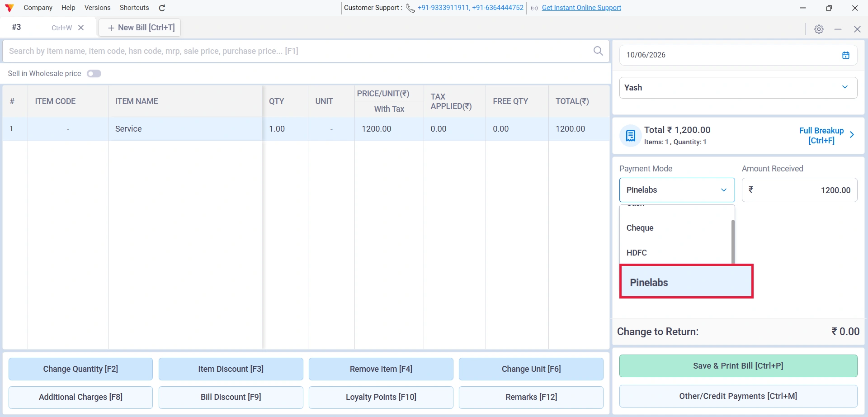Screen dimensions: 868x417
Task: Close the billing screen X icon
Action: click(x=857, y=29)
